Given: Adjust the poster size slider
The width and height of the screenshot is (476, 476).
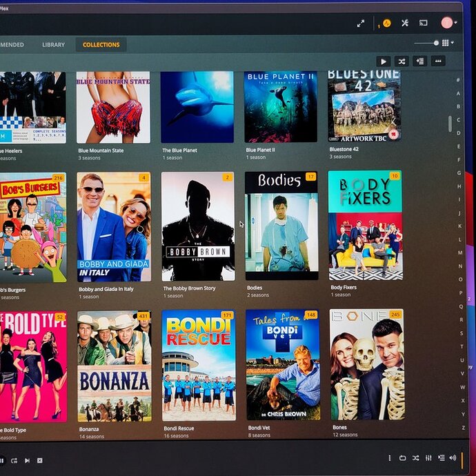Looking at the screenshot, I should point(426,43).
